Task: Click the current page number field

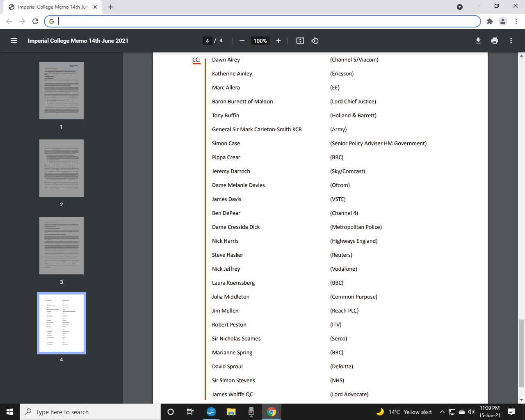Action: (x=208, y=41)
